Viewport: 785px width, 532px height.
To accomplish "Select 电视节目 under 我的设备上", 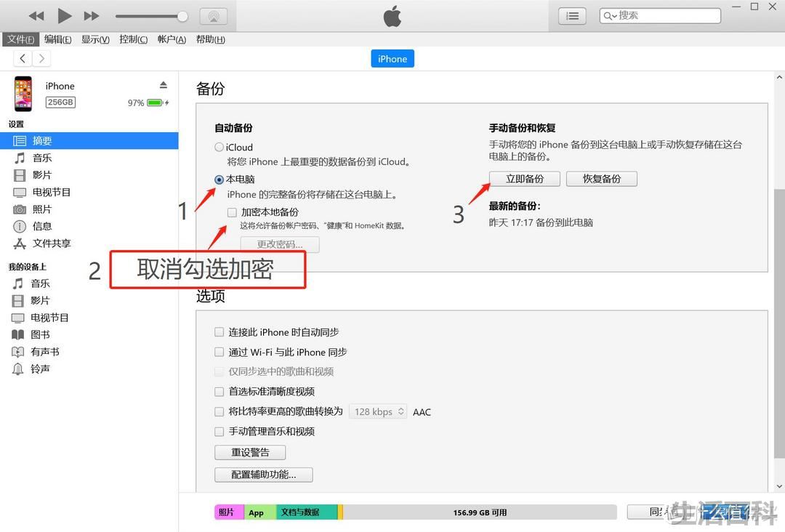I will point(89,318).
